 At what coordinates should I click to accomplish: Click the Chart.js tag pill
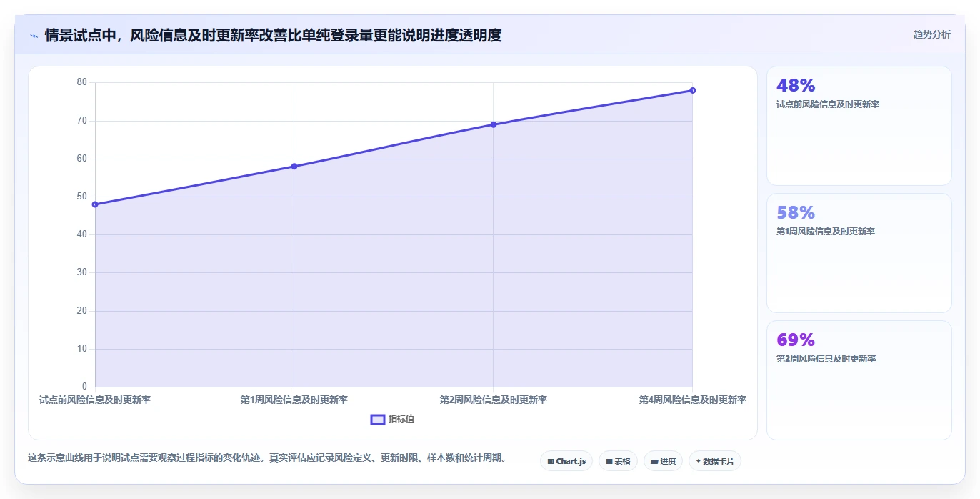coord(566,461)
